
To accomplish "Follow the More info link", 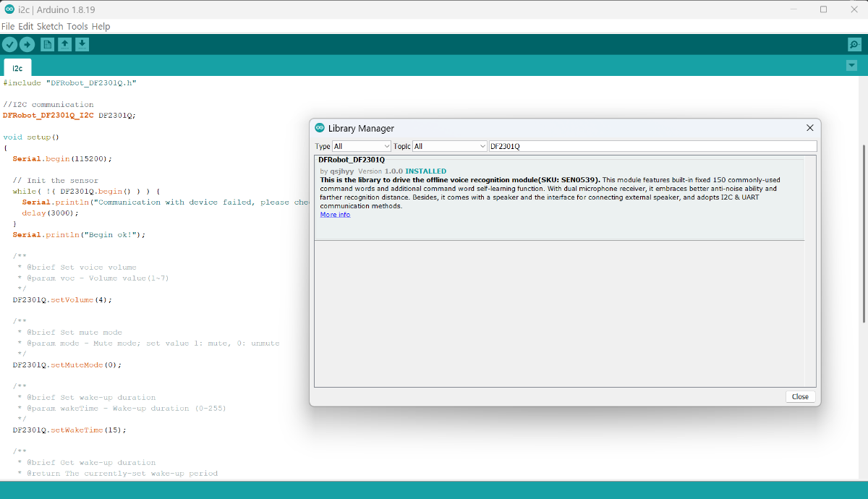I will tap(335, 215).
